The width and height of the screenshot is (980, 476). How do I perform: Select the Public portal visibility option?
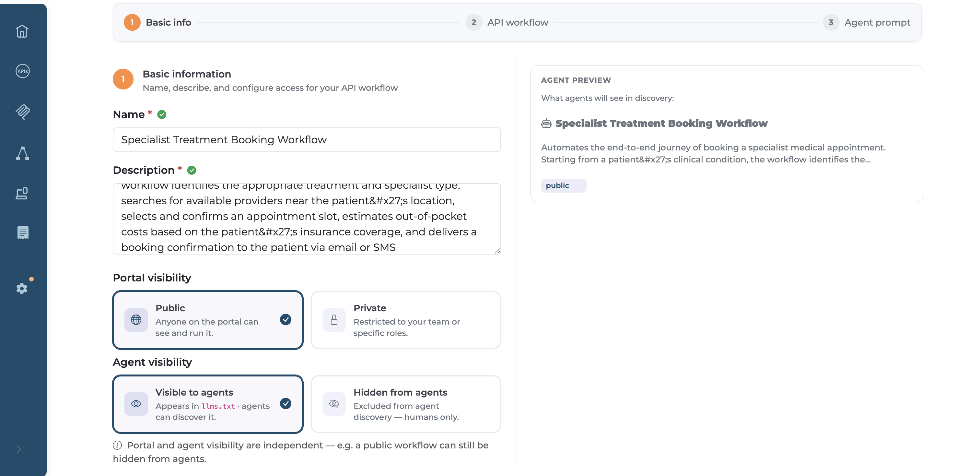click(208, 320)
